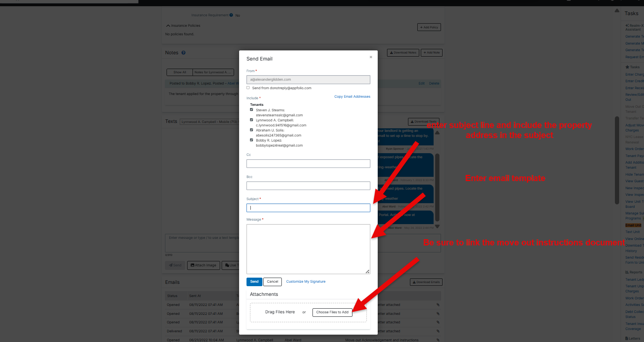
Task: Uncheck tenant Lynnwood A. Campbell
Action: point(252,120)
